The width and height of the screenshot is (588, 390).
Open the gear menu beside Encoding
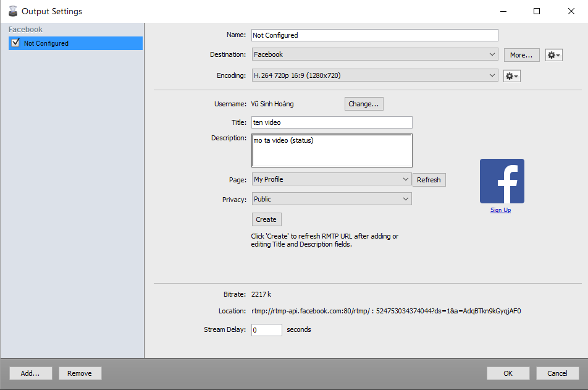(511, 75)
